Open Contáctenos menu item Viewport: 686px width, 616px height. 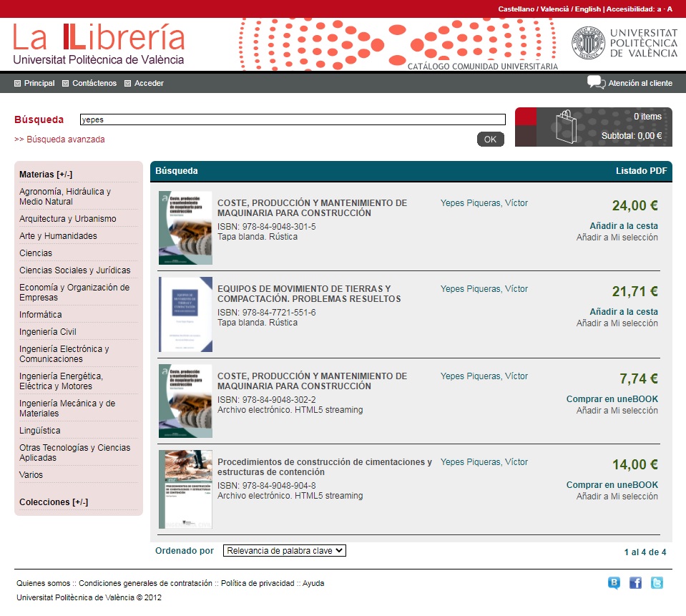pos(94,84)
